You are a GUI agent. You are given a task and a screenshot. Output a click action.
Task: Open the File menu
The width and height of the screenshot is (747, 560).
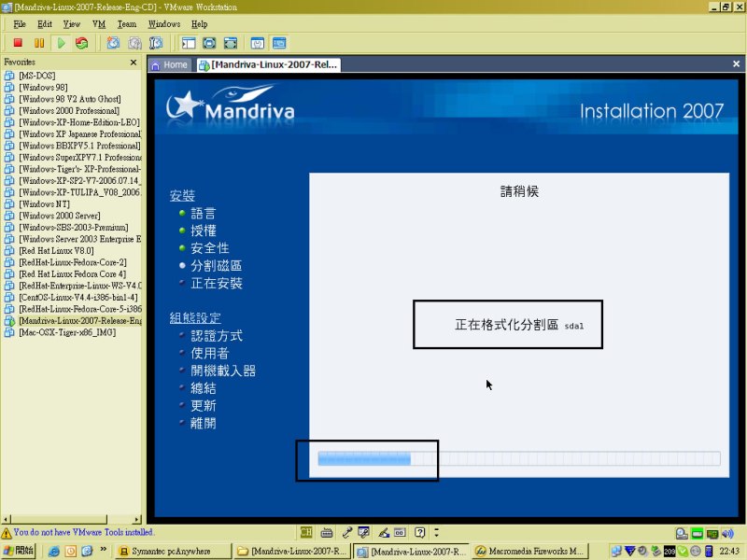click(20, 24)
